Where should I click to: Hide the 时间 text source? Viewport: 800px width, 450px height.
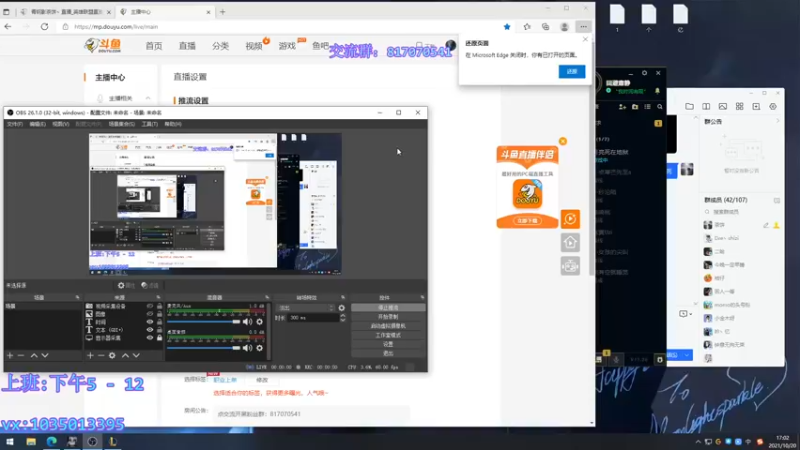click(x=149, y=322)
